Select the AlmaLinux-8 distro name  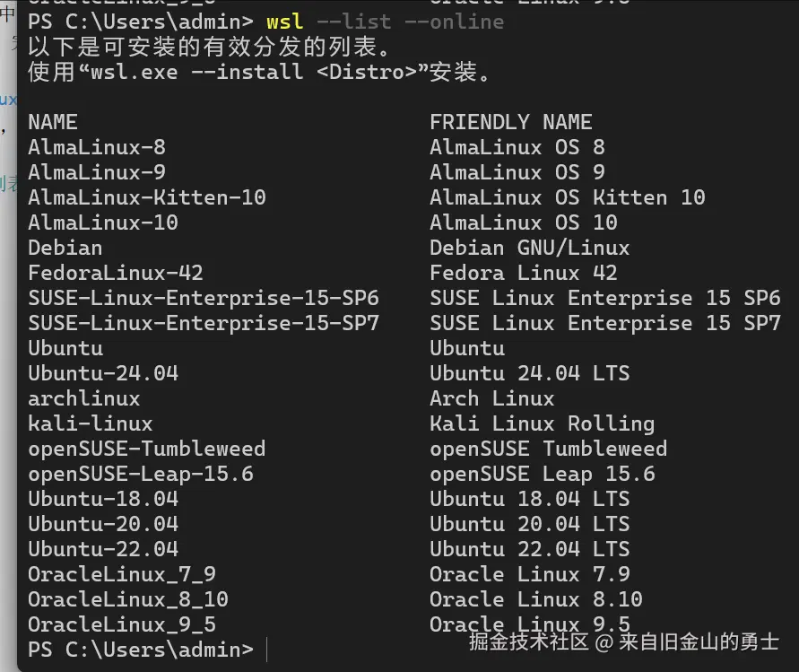[96, 146]
